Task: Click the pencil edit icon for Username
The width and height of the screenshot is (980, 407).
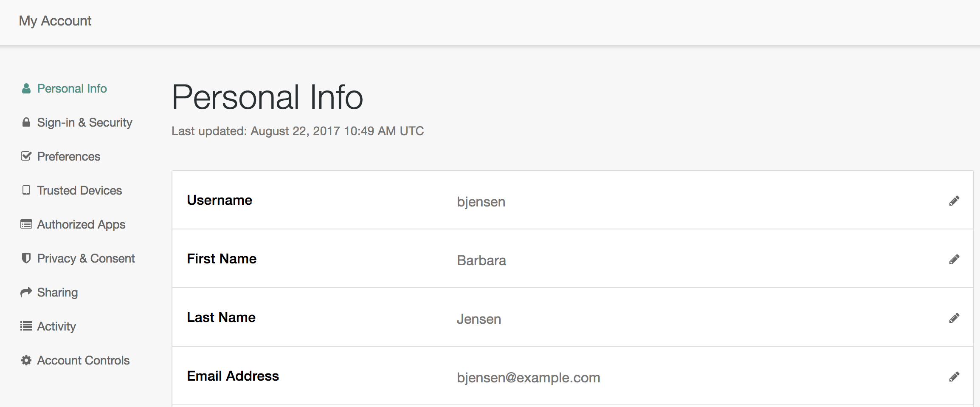Action: tap(954, 201)
